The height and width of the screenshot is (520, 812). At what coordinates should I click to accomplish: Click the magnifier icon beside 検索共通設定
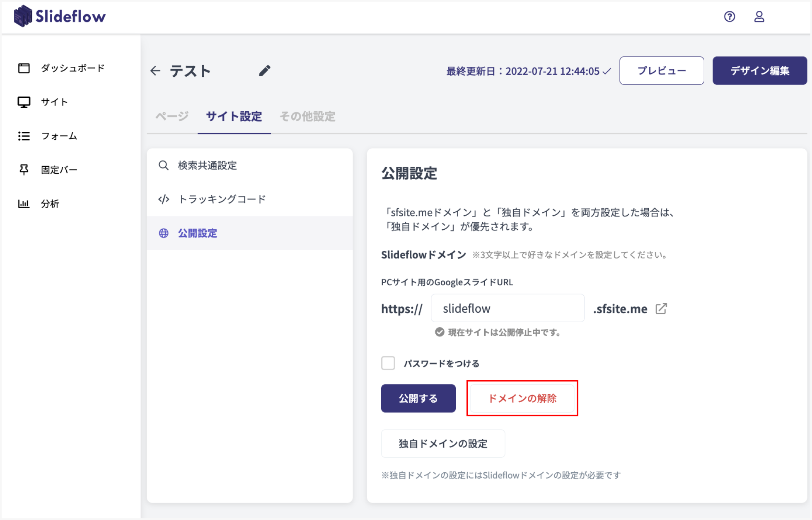click(x=164, y=165)
